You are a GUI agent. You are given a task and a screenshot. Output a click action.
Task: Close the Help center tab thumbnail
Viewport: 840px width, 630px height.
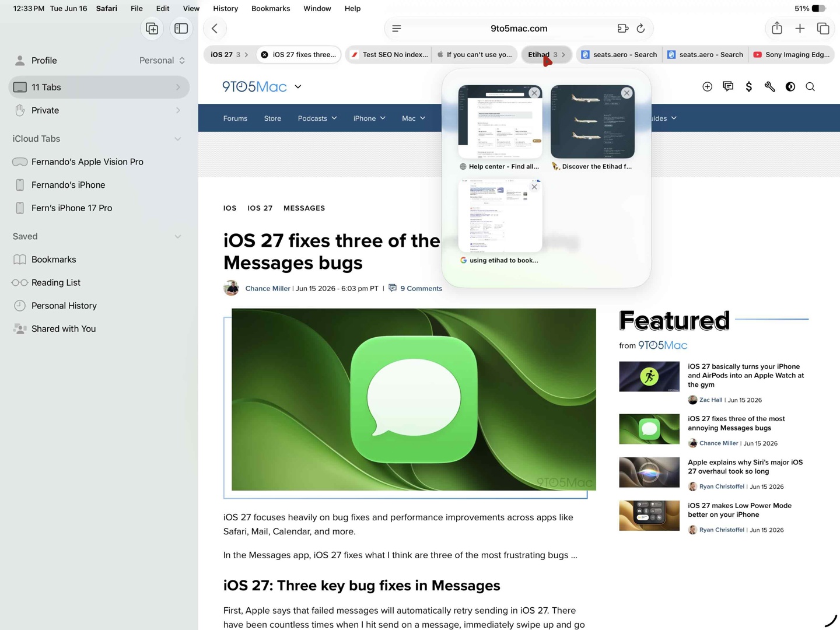534,93
